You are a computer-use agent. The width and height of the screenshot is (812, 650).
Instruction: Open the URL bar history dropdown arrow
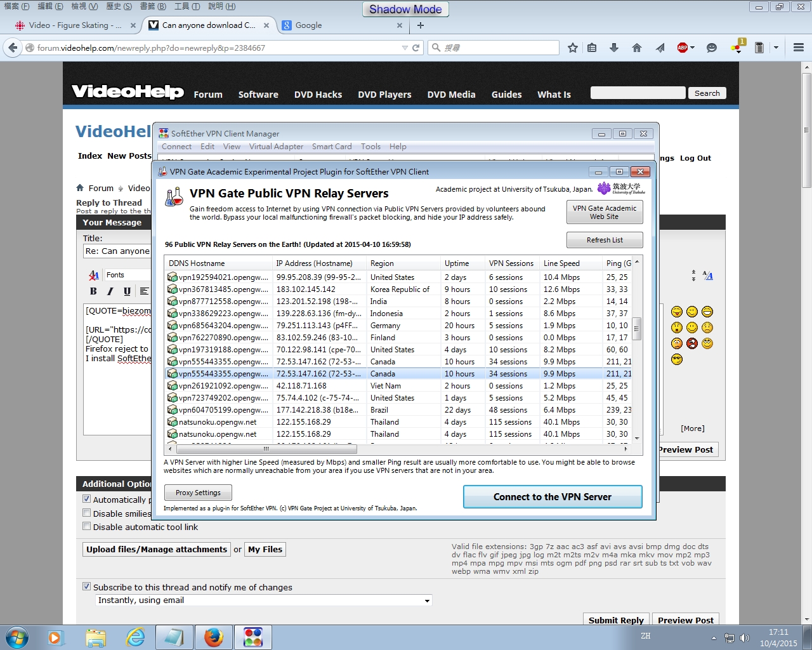click(x=405, y=48)
